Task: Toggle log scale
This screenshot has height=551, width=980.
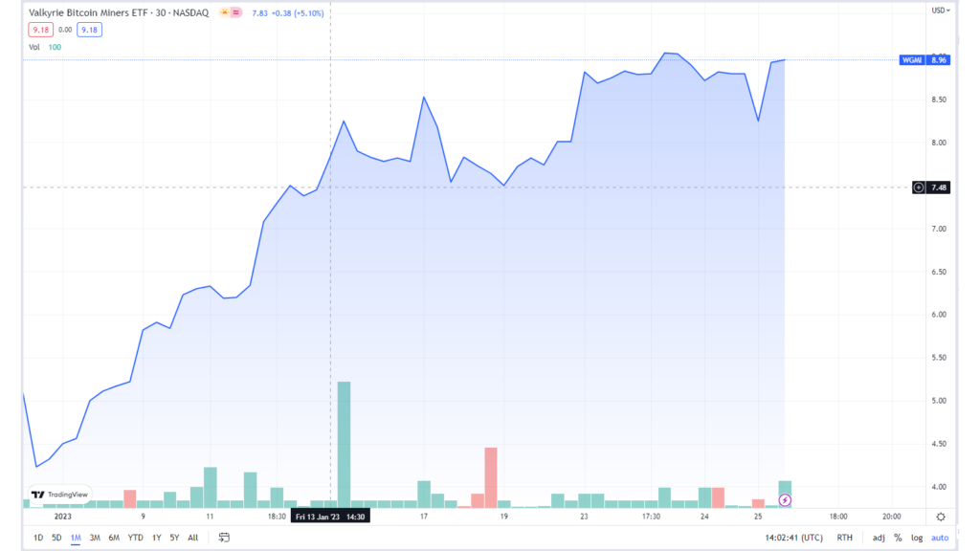Action: click(x=917, y=538)
